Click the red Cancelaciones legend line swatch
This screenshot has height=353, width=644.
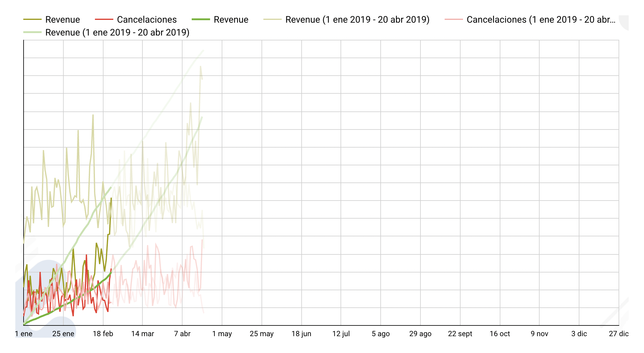click(104, 20)
